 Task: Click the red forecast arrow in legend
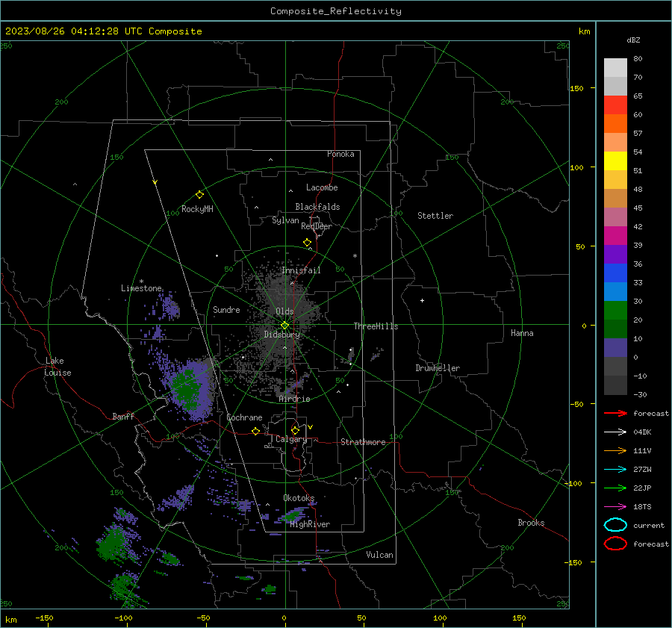615,413
